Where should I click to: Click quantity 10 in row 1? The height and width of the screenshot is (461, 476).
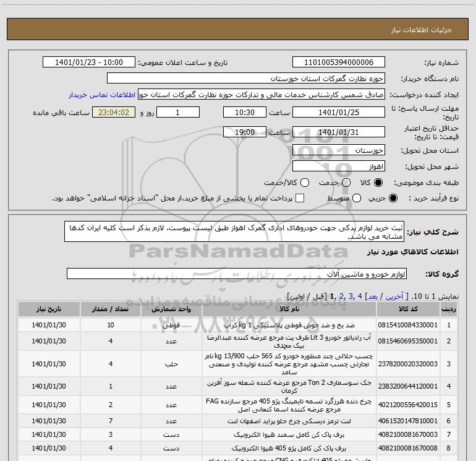[111, 325]
